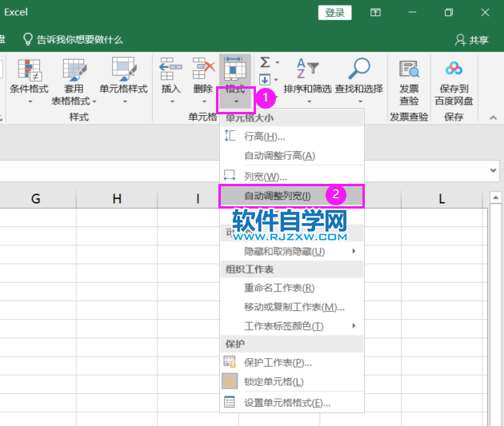Click Save to Baidu Netdisk icon

pyautogui.click(x=454, y=69)
